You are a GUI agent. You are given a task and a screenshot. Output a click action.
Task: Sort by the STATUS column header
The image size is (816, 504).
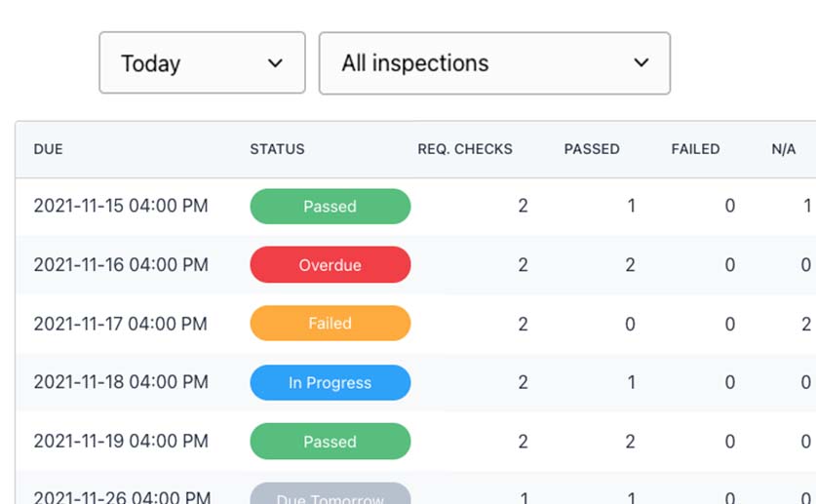pyautogui.click(x=277, y=149)
